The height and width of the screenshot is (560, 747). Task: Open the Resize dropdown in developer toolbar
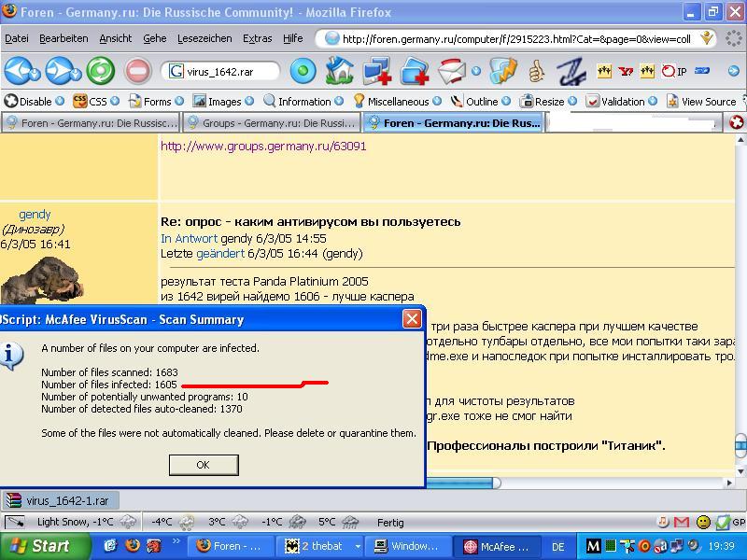pos(572,102)
